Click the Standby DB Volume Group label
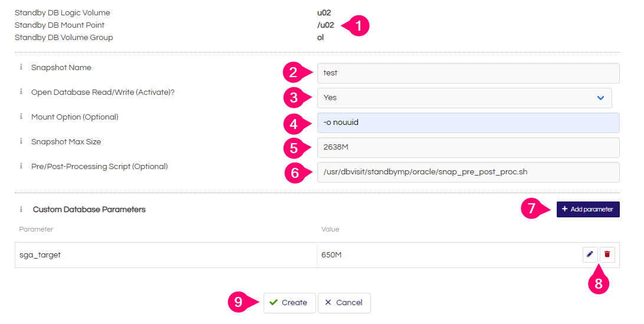This screenshot has width=644, height=324. [64, 37]
